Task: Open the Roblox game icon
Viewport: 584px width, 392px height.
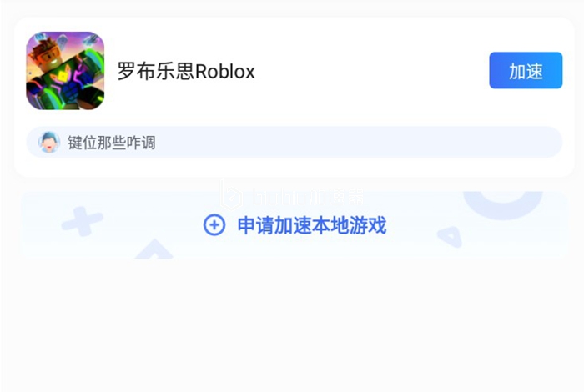Action: point(65,71)
